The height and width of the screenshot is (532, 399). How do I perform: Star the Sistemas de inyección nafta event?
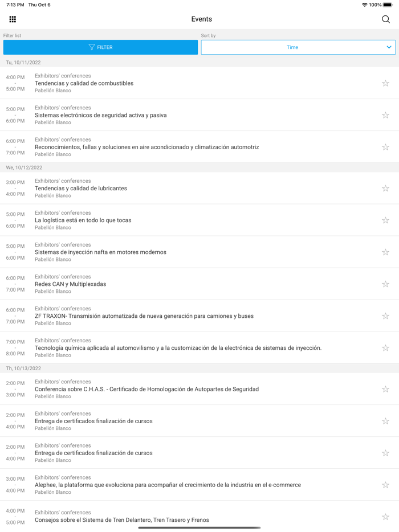(x=385, y=252)
